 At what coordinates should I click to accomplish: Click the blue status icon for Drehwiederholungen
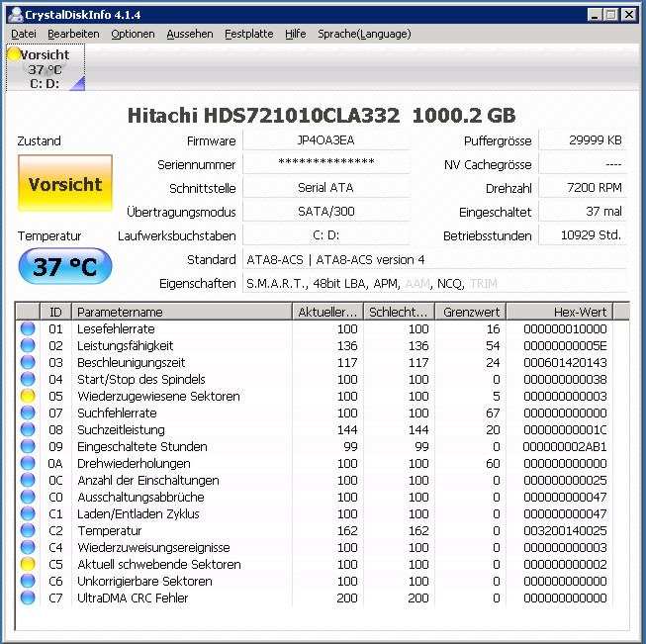click(28, 464)
